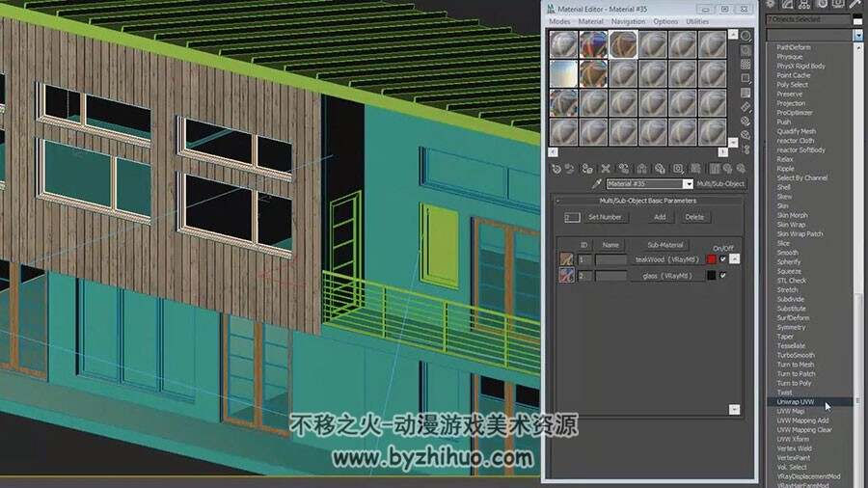The height and width of the screenshot is (488, 868).
Task: Click object color swatch beside Objects Selected
Action: coord(857,20)
